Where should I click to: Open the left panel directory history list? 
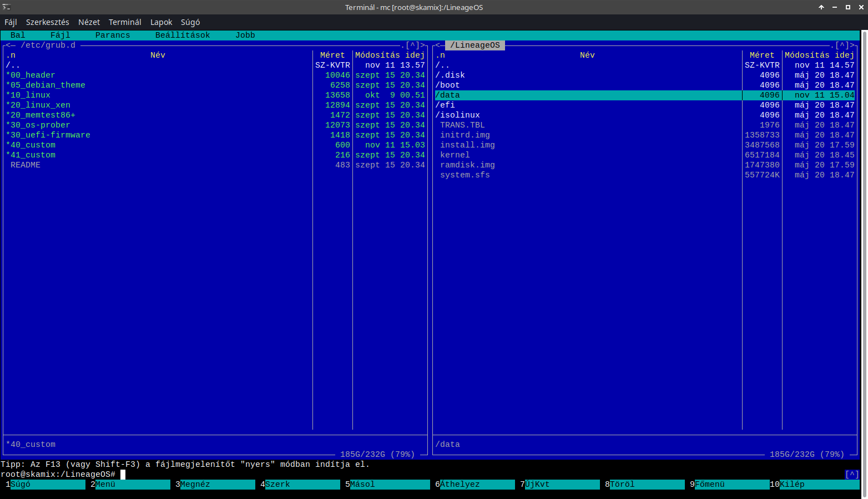(413, 45)
